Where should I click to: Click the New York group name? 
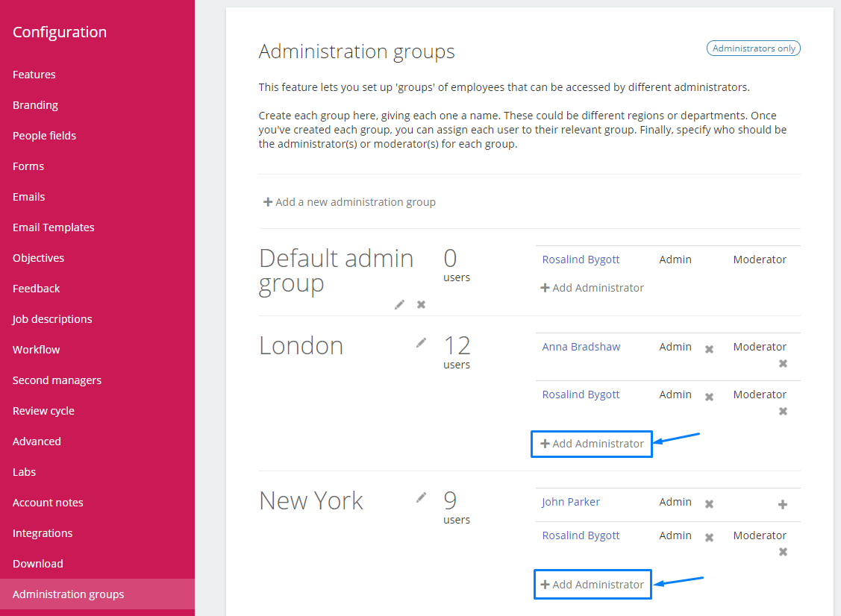pos(311,500)
